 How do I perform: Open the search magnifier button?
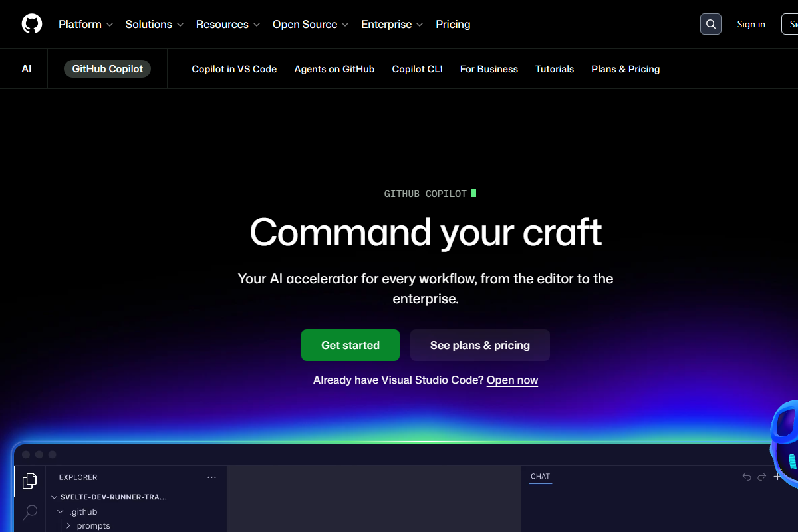(711, 24)
